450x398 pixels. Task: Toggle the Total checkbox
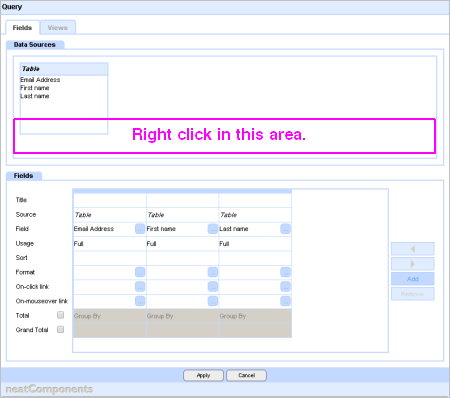pyautogui.click(x=60, y=315)
